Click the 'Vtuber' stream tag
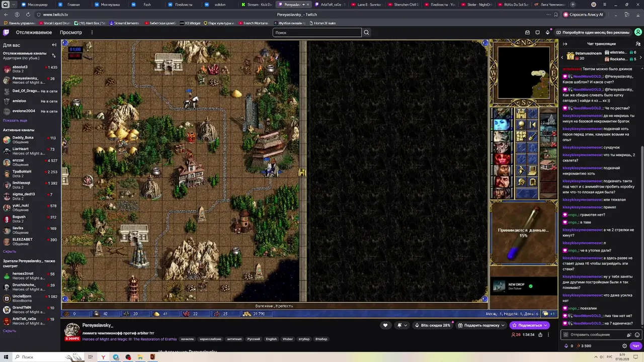Viewport: 644px width, 362px height. pyautogui.click(x=288, y=339)
